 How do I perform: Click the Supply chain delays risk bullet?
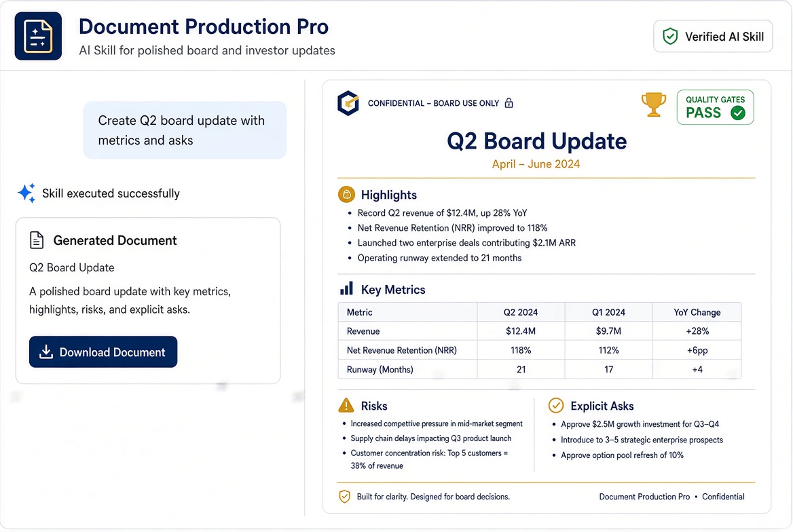coord(431,438)
